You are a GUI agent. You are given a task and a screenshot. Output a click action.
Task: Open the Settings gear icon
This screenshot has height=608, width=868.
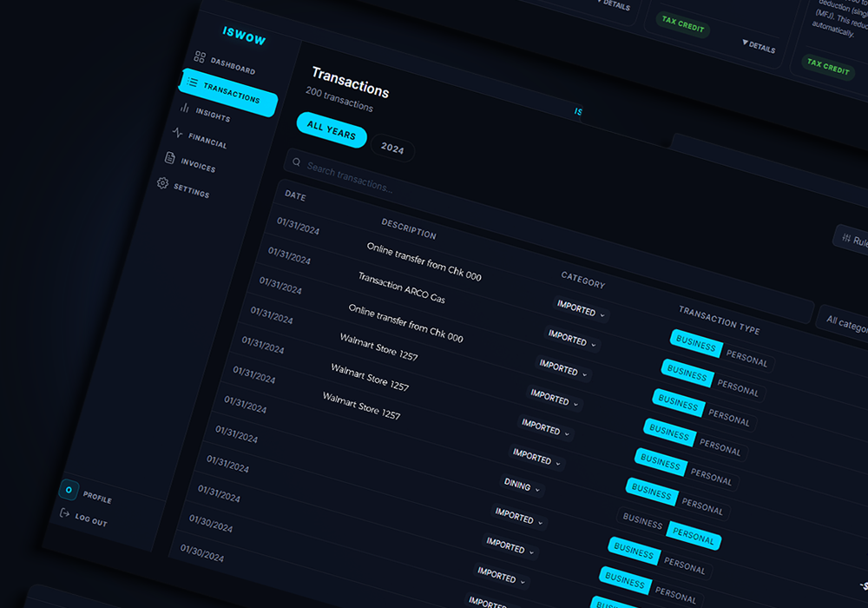162,182
